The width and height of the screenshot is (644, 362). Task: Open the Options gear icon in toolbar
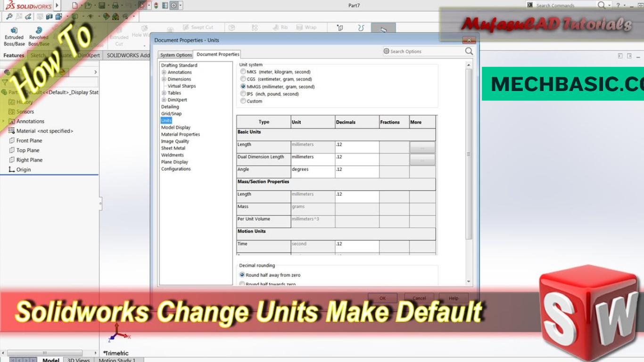(x=173, y=6)
